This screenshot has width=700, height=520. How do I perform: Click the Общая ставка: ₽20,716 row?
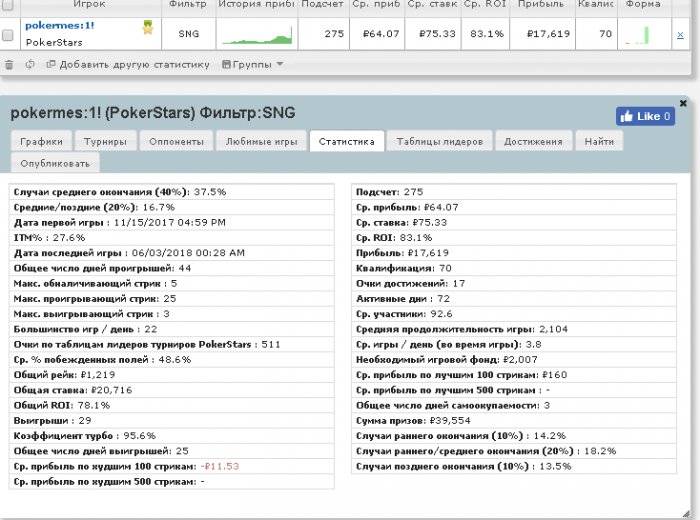(x=171, y=390)
